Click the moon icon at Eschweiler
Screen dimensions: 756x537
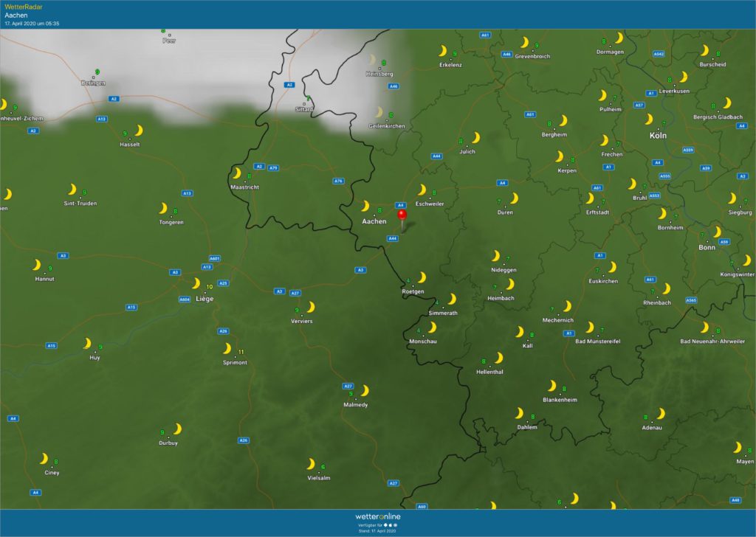pos(422,190)
